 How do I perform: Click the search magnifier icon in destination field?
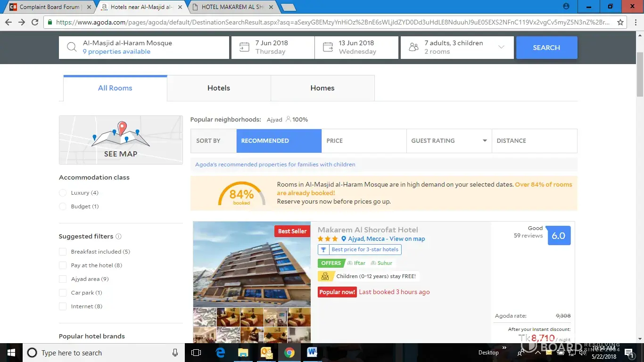point(72,47)
